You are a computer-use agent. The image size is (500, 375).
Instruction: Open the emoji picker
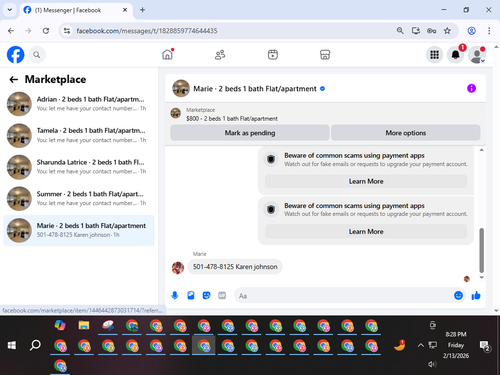tap(458, 295)
